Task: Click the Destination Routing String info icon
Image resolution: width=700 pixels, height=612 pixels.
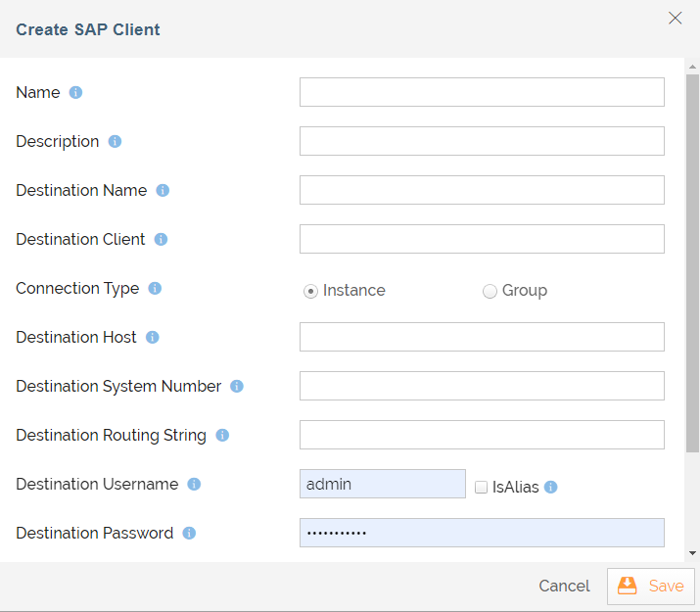Action: click(222, 435)
